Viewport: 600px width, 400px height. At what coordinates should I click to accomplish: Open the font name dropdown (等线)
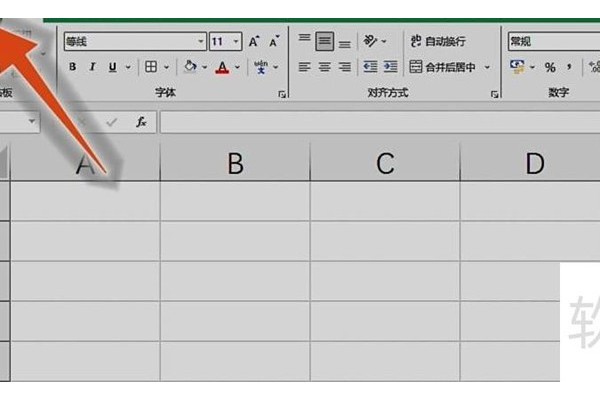coord(200,42)
